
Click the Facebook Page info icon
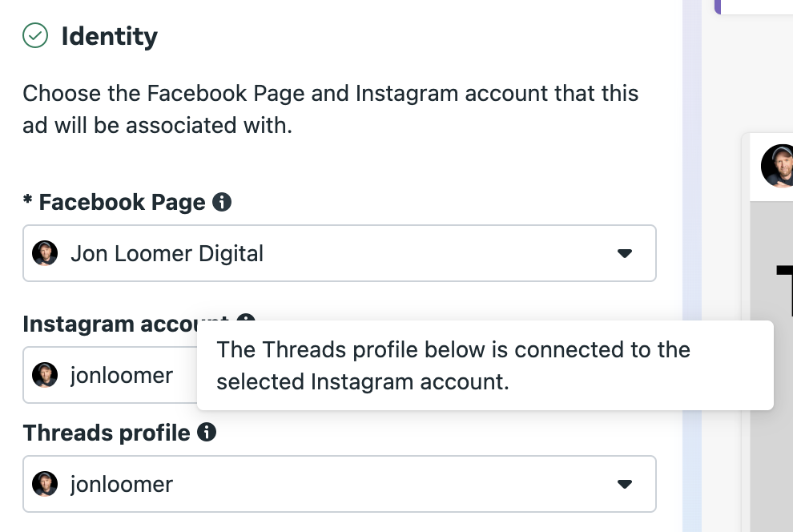click(x=222, y=202)
